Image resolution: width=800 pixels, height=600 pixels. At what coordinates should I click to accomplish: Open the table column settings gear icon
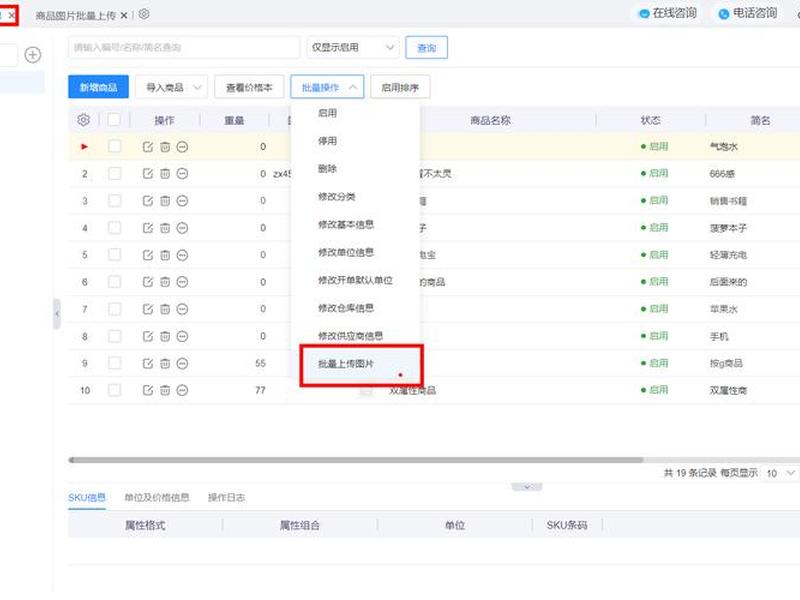84,119
